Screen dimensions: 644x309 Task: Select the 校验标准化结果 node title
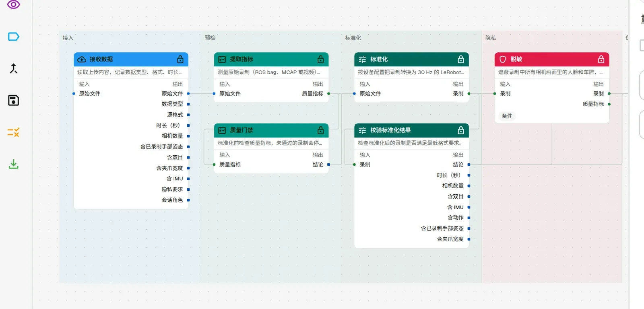(x=390, y=130)
